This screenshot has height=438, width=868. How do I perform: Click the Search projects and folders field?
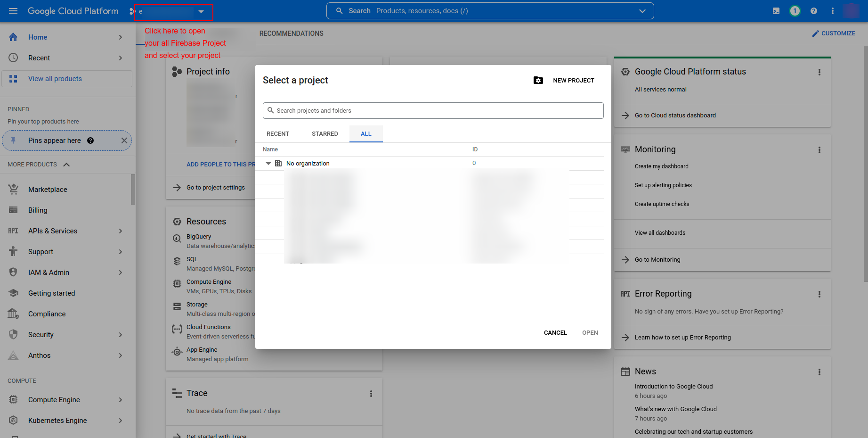[433, 111]
